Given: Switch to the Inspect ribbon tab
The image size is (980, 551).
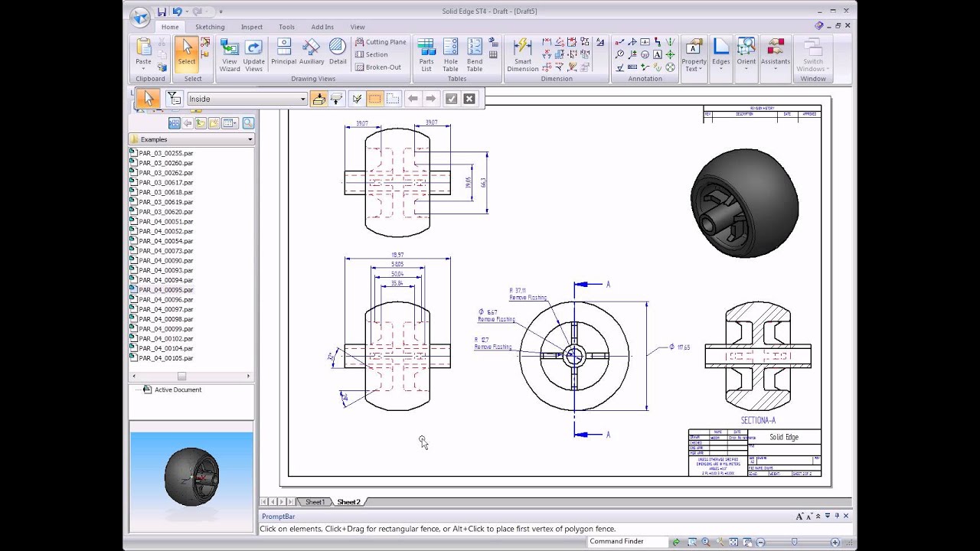Looking at the screenshot, I should (x=252, y=27).
